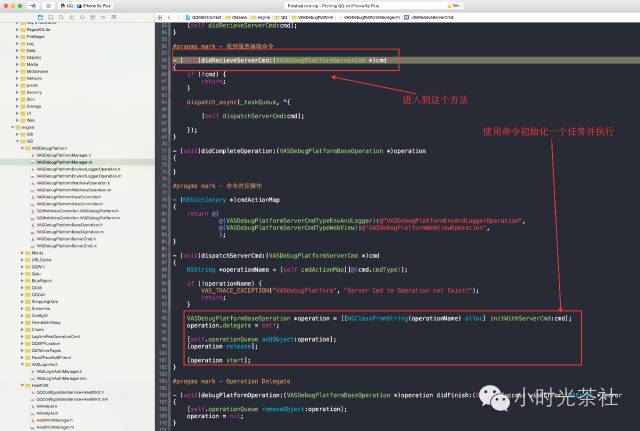Open the VASDebugPlatform folder breadcrumb
The width and height of the screenshot is (640, 431).
point(313,18)
